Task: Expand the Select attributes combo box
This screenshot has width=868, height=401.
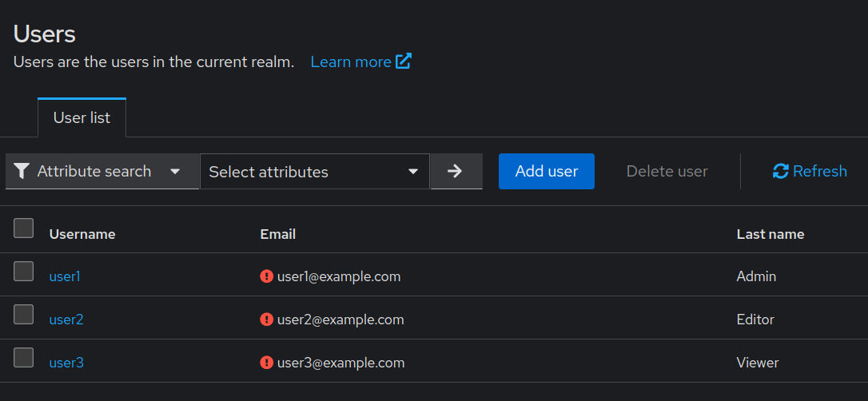Action: click(314, 172)
